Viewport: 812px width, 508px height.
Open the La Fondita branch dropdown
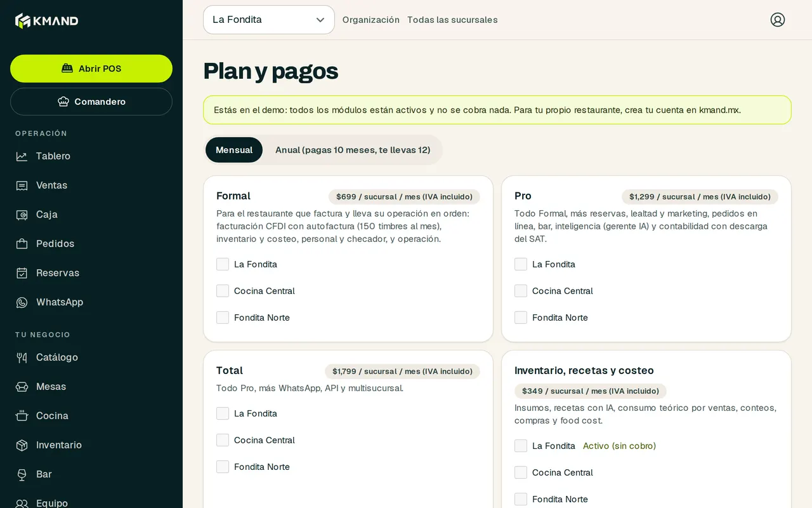click(x=269, y=20)
